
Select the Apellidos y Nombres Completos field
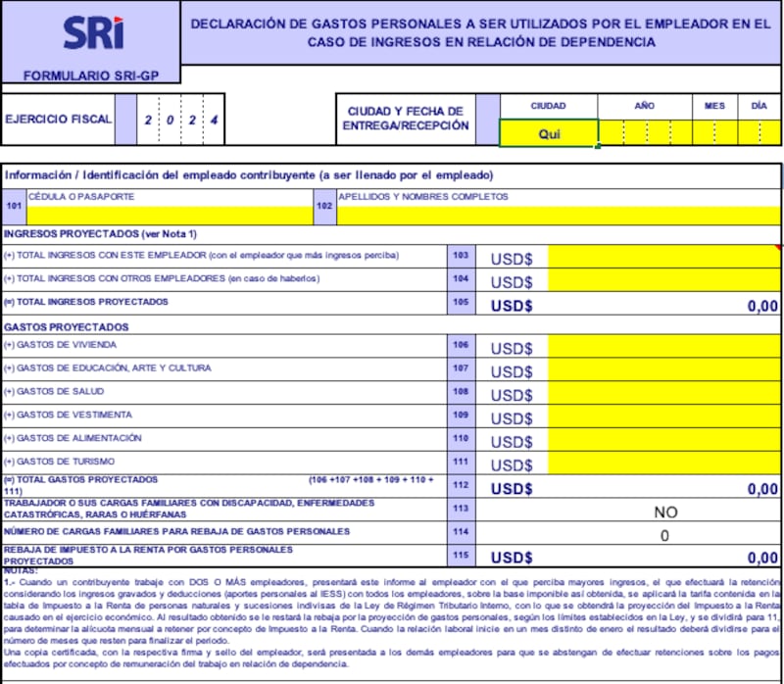[x=559, y=216]
